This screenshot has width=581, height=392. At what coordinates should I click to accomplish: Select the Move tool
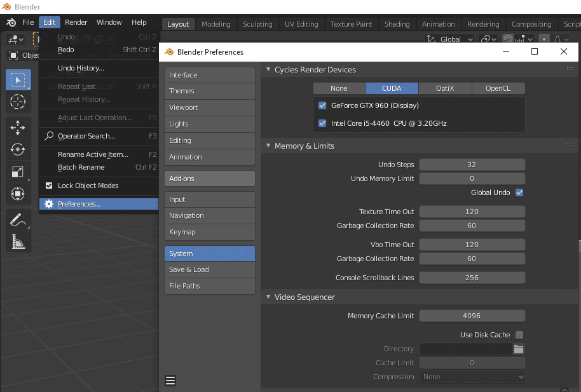click(x=18, y=126)
